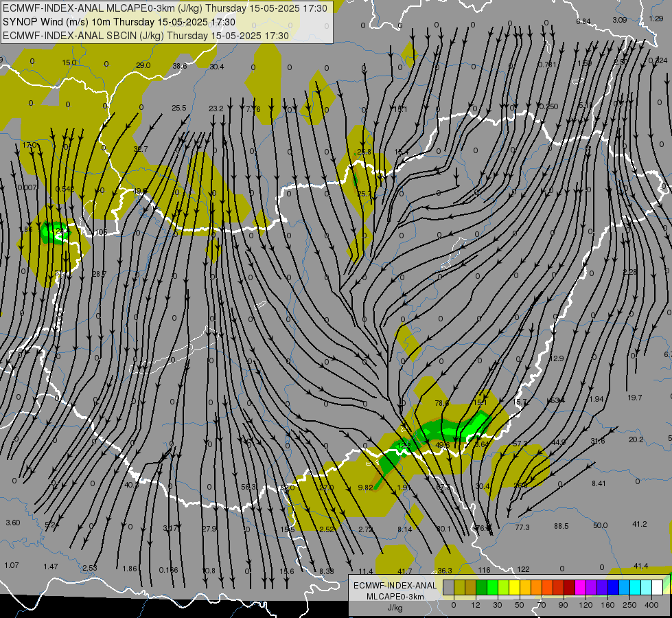672x618 pixels.
Task: Click the pure blue legend swatch
Action: (x=613, y=586)
